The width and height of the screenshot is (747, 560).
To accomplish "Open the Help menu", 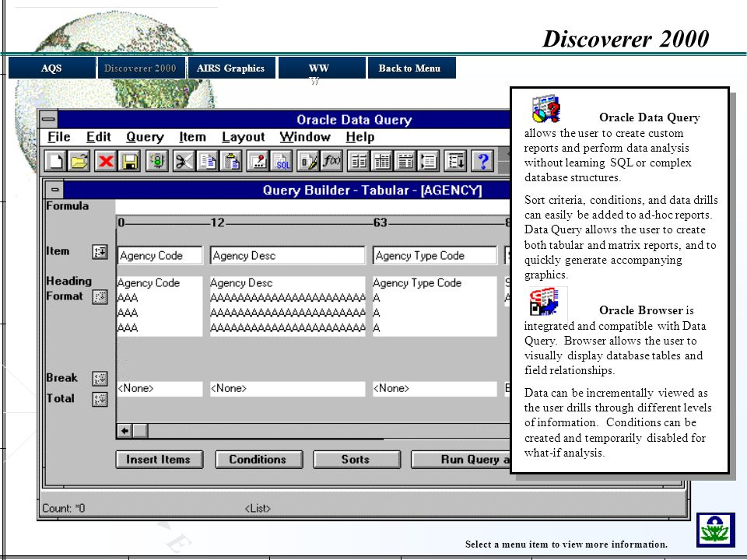I will [x=360, y=137].
